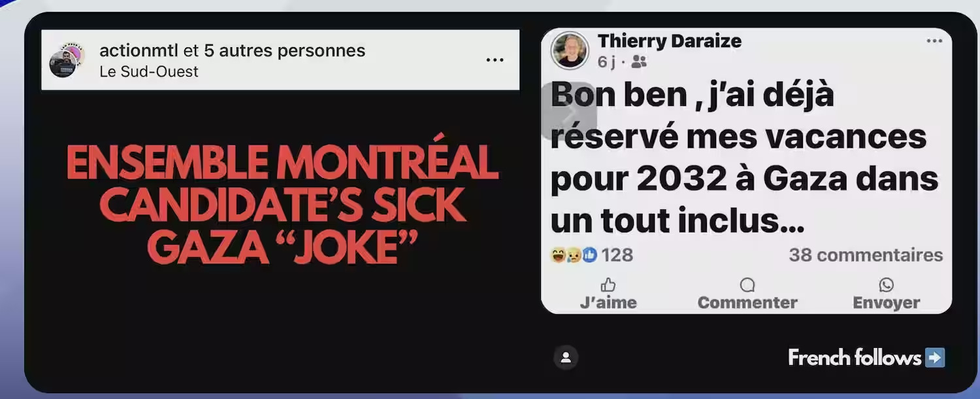The height and width of the screenshot is (399, 980).
Task: Click the tagged people person icon
Action: click(x=566, y=357)
